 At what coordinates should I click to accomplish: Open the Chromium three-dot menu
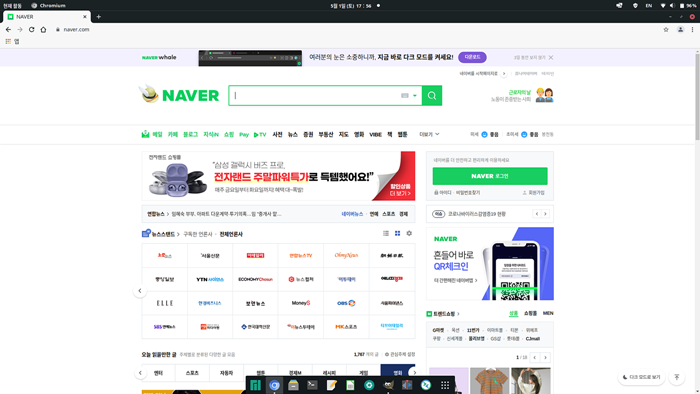(692, 29)
